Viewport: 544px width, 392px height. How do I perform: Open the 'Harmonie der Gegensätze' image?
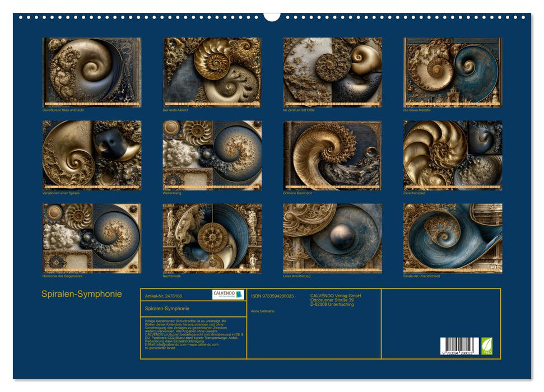coord(92,239)
